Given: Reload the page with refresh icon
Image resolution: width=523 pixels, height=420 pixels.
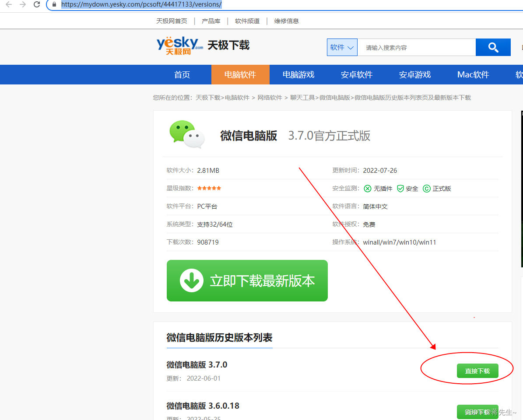Looking at the screenshot, I should pos(37,4).
